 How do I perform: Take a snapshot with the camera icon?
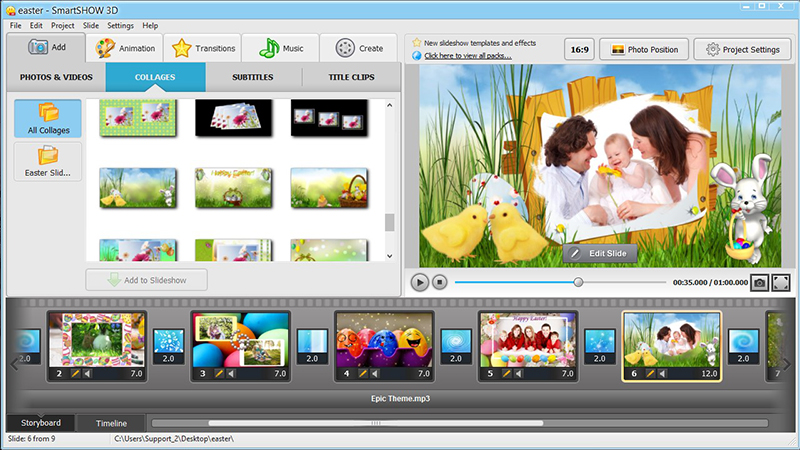coord(759,283)
